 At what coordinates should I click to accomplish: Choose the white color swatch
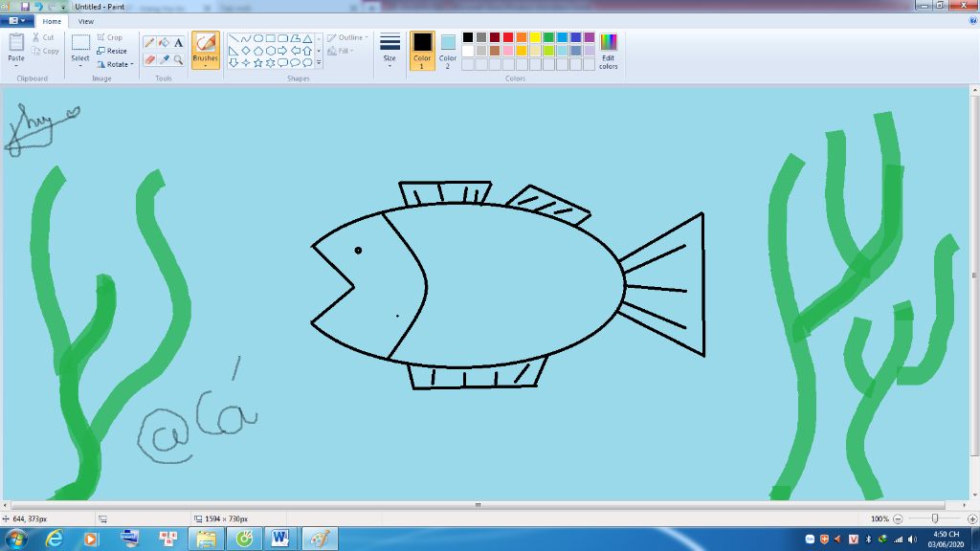[467, 51]
